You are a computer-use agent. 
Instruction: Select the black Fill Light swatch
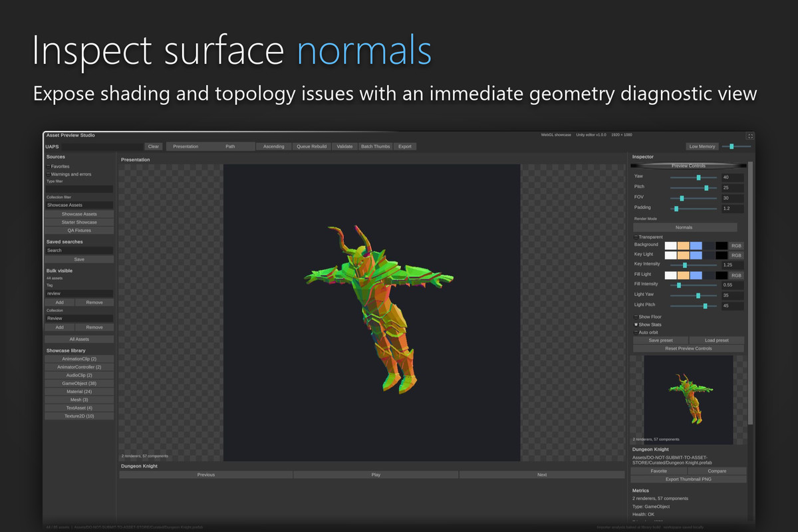[722, 275]
